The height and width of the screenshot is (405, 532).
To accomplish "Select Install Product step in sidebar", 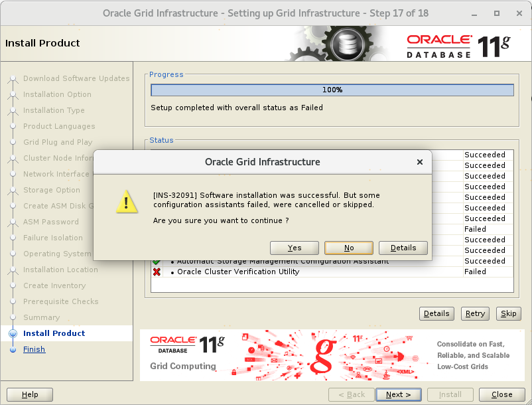I will tap(54, 333).
